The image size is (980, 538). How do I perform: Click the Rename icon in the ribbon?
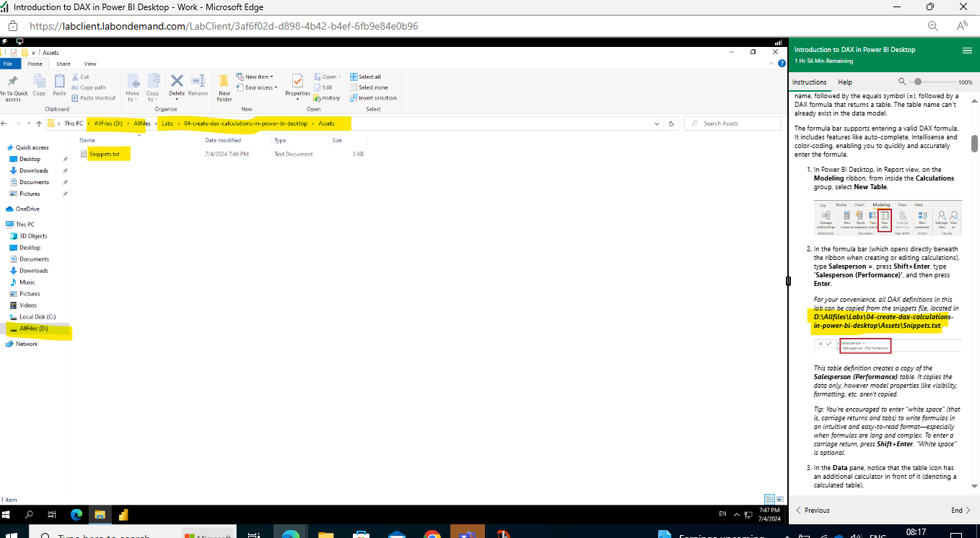[198, 82]
